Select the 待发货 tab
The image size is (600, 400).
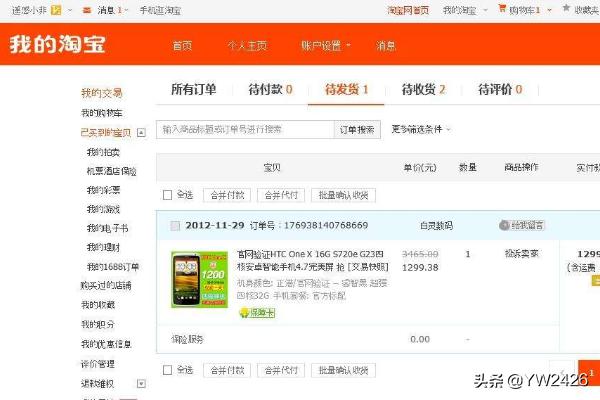click(346, 89)
